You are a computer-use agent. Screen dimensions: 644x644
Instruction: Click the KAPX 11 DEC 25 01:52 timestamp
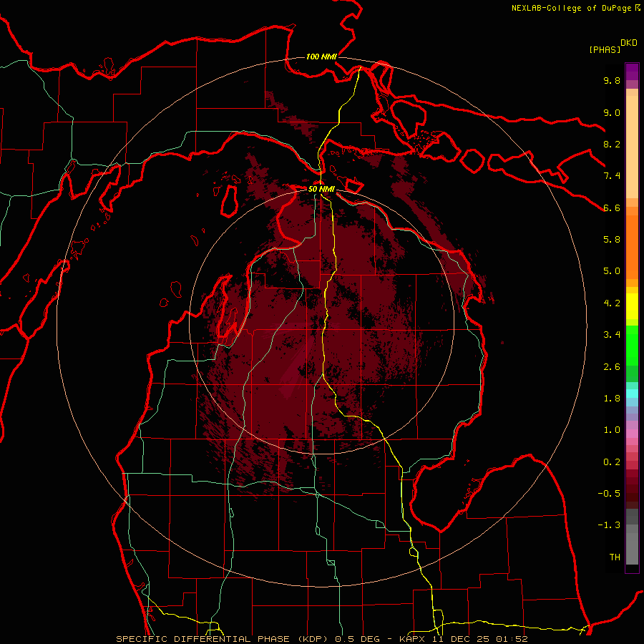[464, 639]
